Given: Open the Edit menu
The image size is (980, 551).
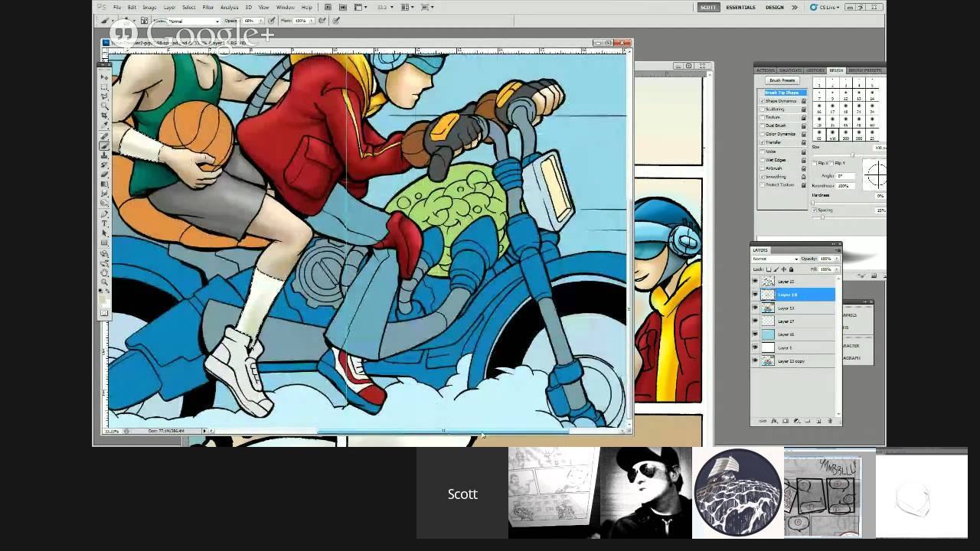Looking at the screenshot, I should (132, 8).
